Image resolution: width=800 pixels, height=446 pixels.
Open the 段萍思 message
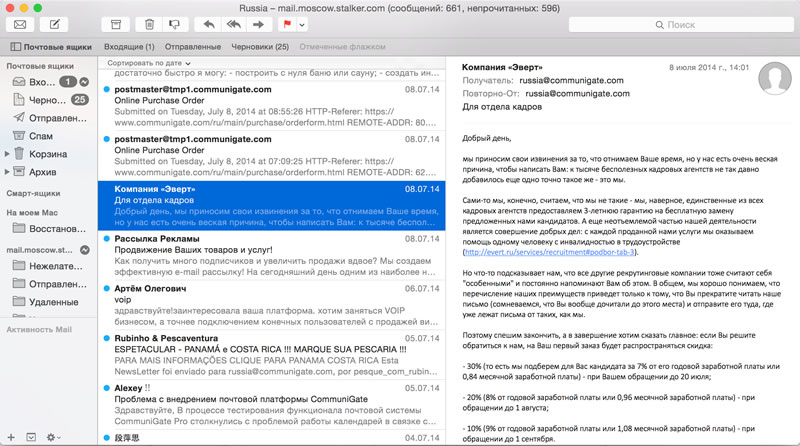[271, 438]
